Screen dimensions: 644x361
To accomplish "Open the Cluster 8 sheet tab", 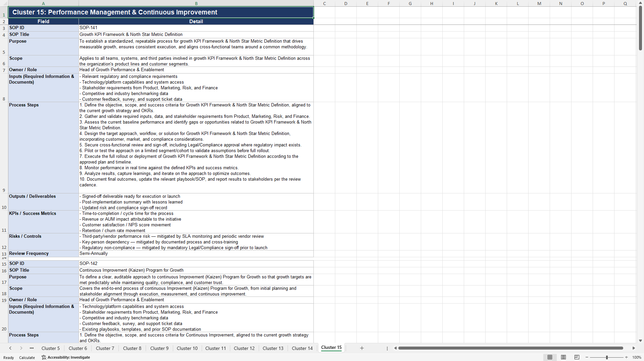I will click(x=132, y=348).
